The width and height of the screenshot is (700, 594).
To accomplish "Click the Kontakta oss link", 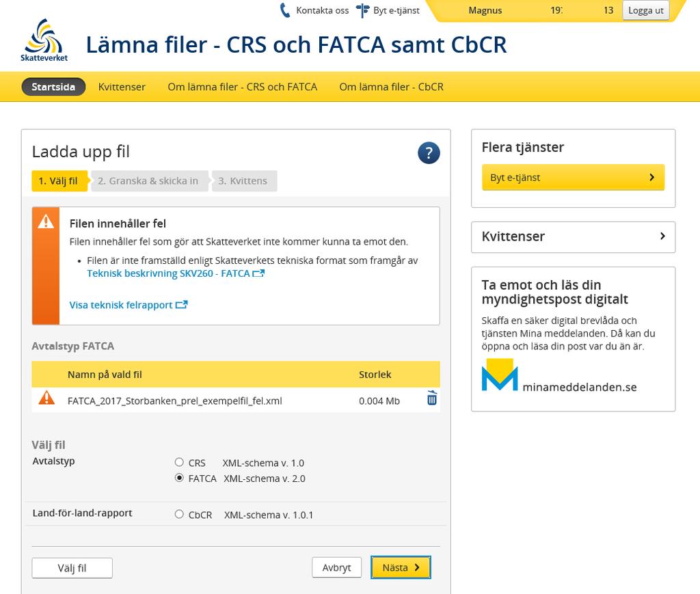I will (x=323, y=10).
